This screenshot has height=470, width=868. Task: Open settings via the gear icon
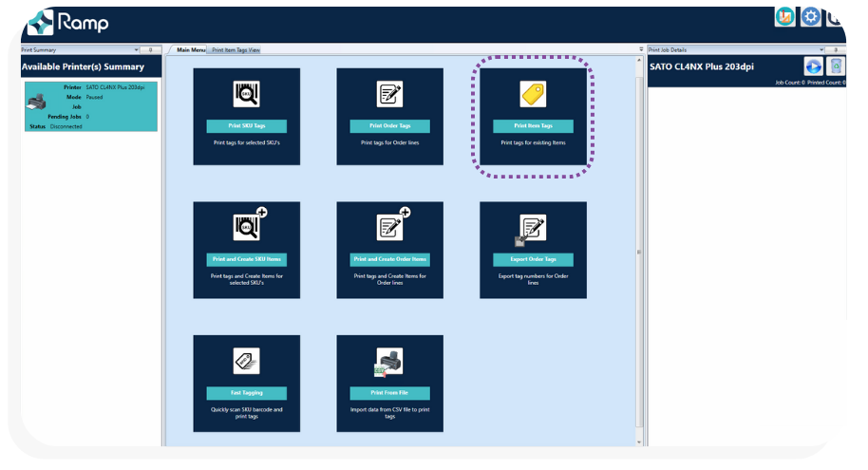click(x=810, y=17)
